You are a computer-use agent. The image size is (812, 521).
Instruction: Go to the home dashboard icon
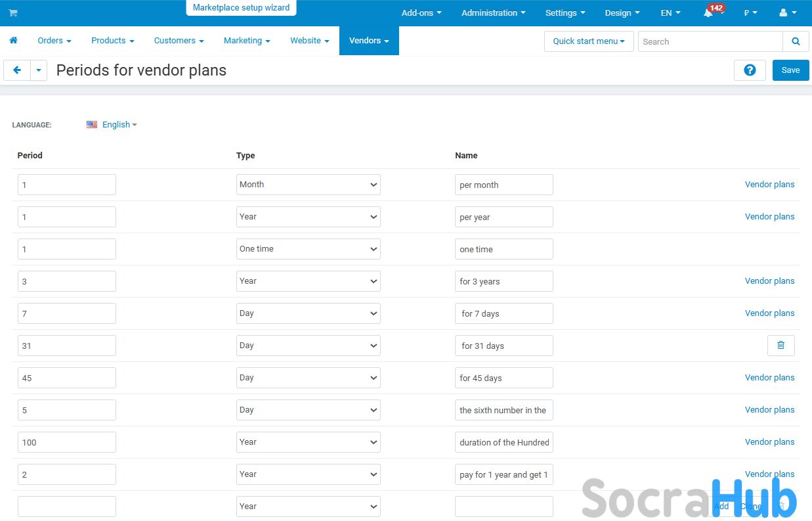click(13, 41)
